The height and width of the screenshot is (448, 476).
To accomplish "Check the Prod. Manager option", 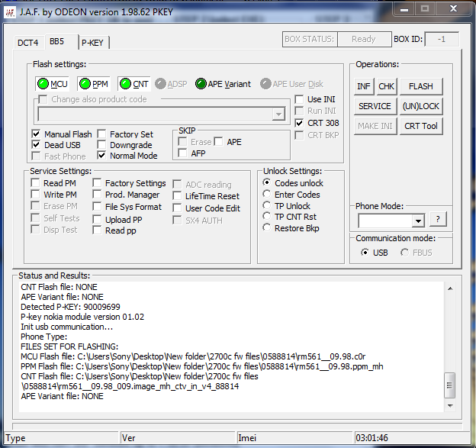I will [97, 194].
